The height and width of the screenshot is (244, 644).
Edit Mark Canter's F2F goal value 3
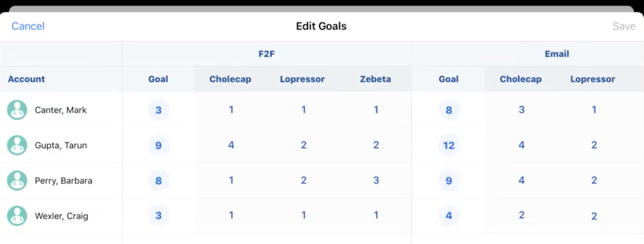point(158,110)
